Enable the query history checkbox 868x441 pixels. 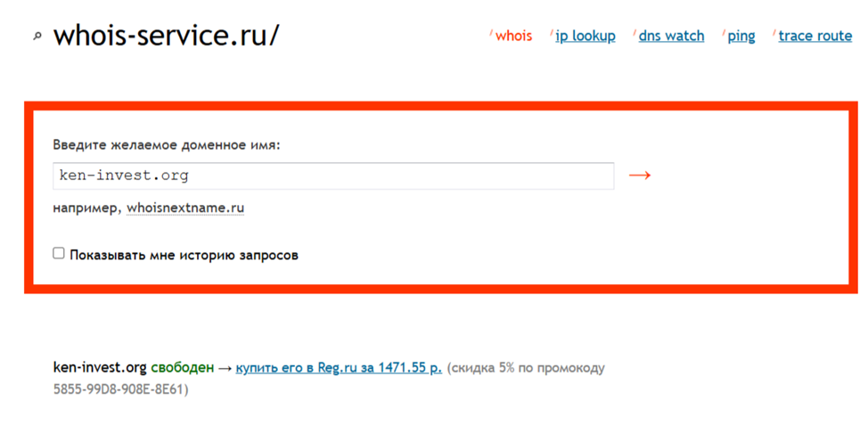click(x=59, y=254)
